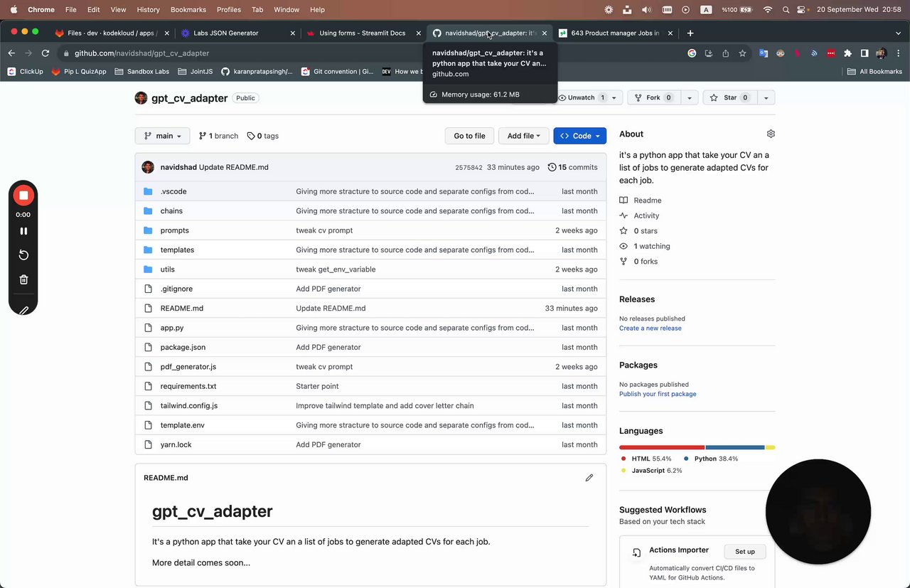This screenshot has height=588, width=910.
Task: Open the 15 commits history link
Action: [573, 167]
